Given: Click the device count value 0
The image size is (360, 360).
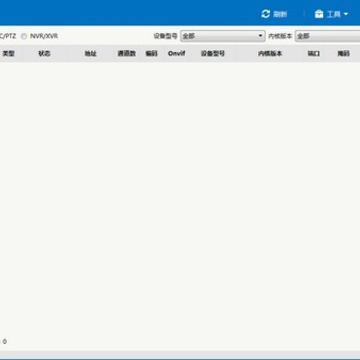Looking at the screenshot, I should click(5, 342).
